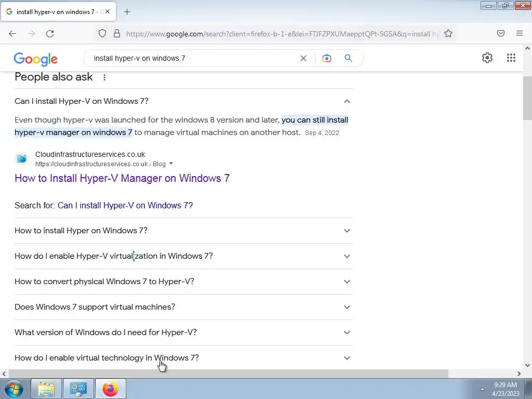Click the blue magnifier search button
Viewport: 532px width, 399px height.
348,58
